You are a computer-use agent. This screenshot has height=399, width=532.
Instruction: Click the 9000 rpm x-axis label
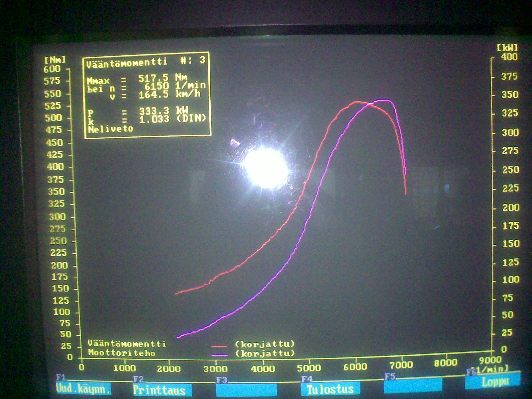click(490, 360)
